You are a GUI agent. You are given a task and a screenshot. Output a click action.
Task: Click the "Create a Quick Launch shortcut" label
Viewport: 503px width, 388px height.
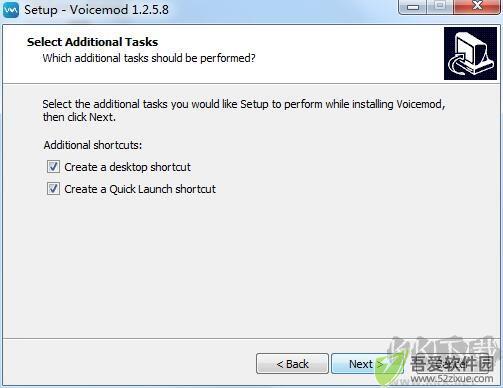[140, 189]
